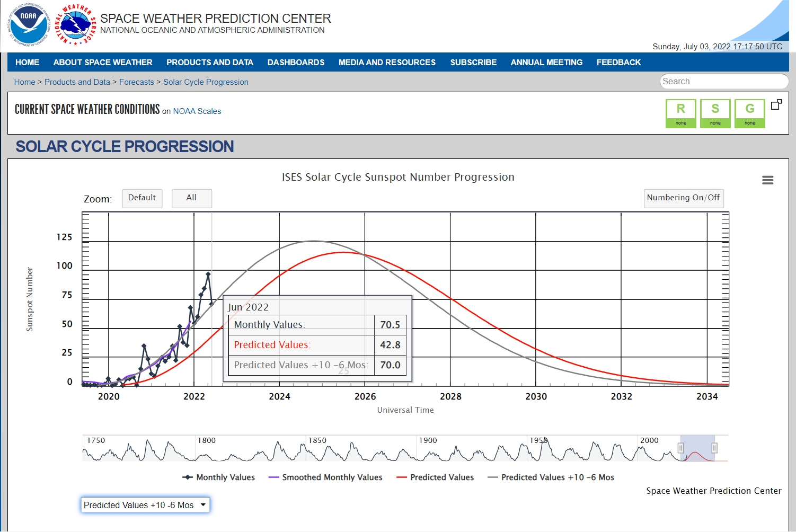Viewport: 796px width, 532px height.
Task: Toggle the Monthly Values legend series
Action: (x=218, y=477)
